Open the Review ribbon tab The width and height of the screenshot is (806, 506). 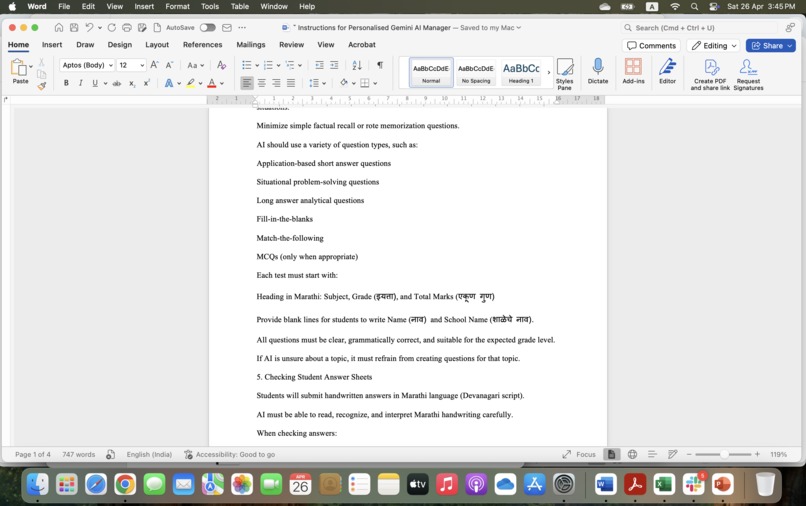[291, 45]
